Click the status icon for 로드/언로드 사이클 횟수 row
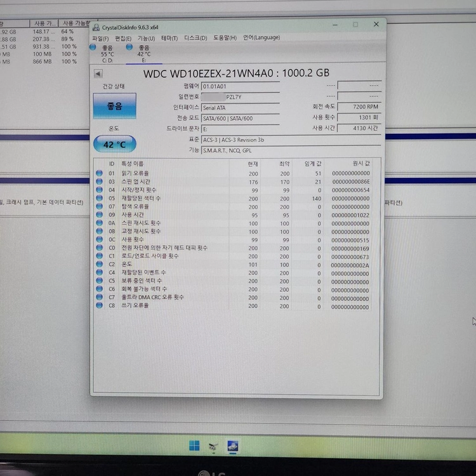 pyautogui.click(x=99, y=256)
